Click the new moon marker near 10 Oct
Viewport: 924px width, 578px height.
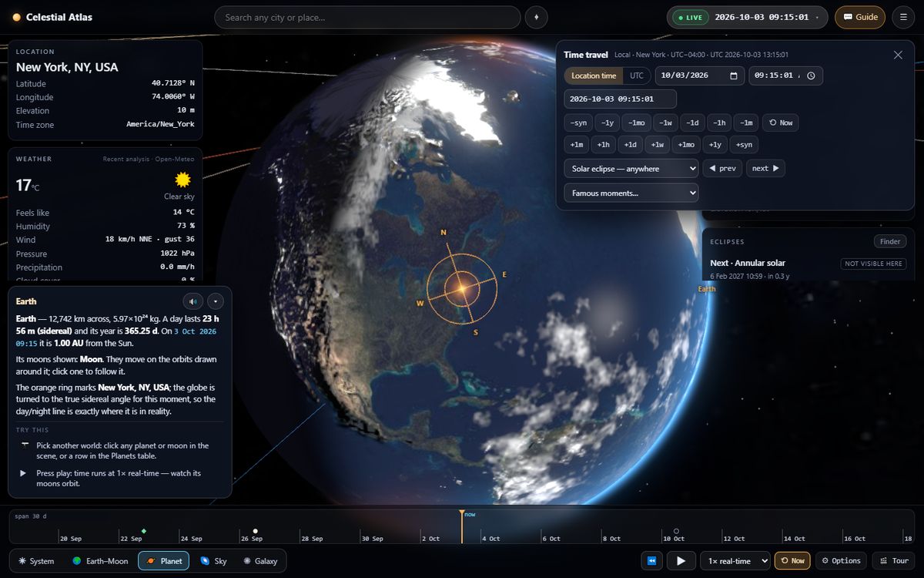(676, 531)
